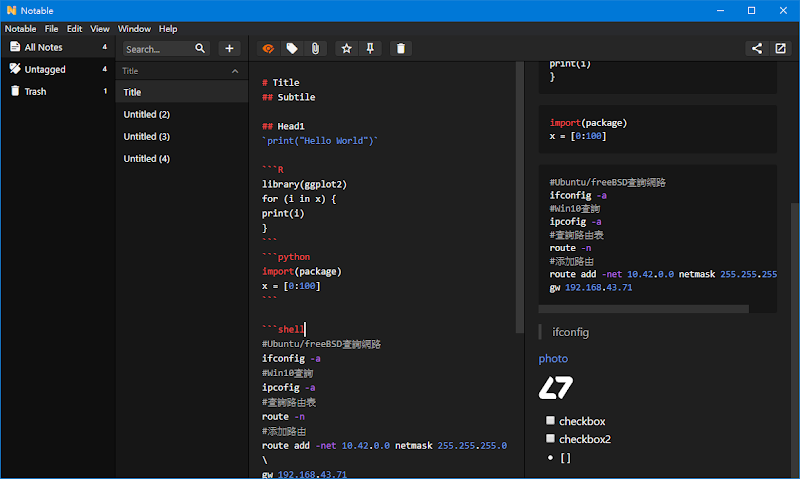
Task: Maximize the Notable window
Action: pyautogui.click(x=752, y=11)
